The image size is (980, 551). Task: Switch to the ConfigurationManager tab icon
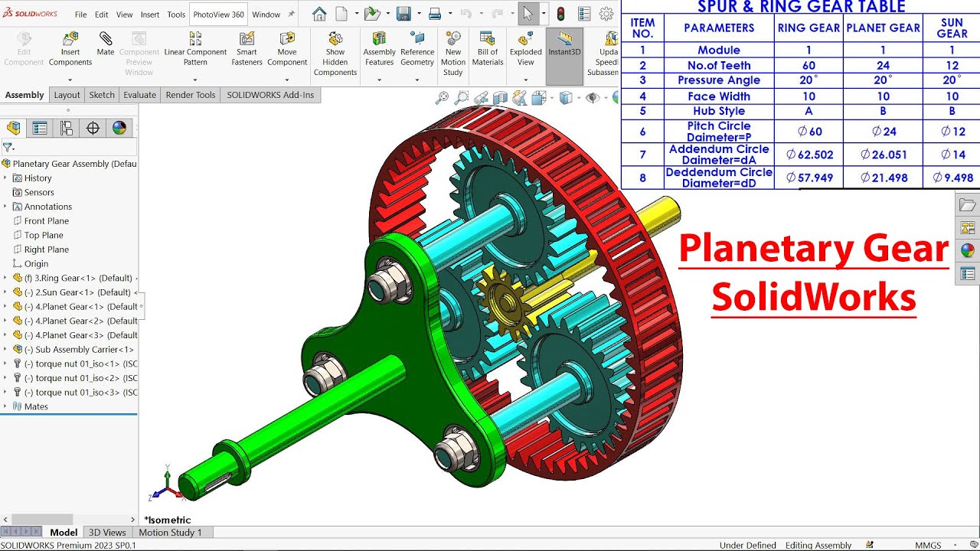click(x=67, y=128)
